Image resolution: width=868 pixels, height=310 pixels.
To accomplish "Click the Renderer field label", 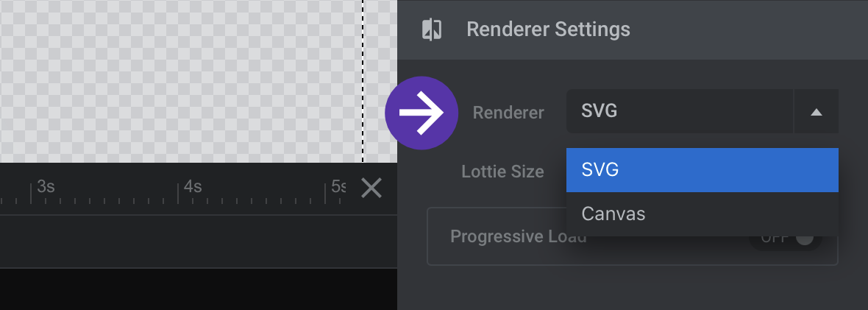I will [x=508, y=113].
